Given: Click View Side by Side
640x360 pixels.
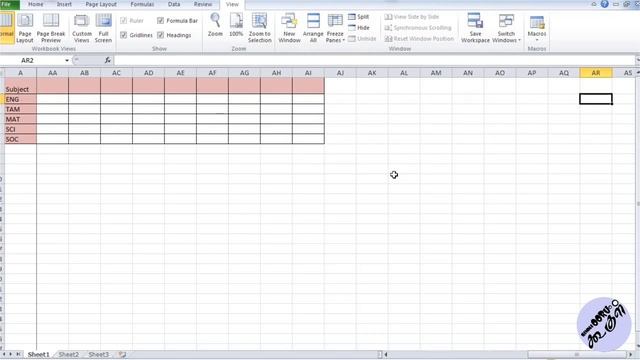Looking at the screenshot, I should click(x=412, y=17).
